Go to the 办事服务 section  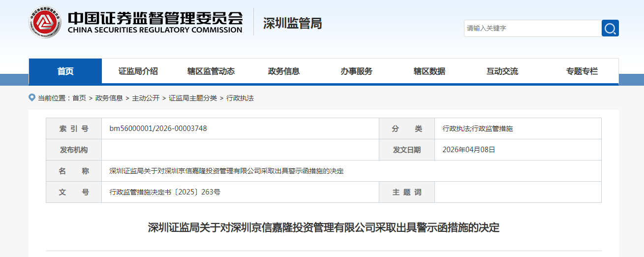pos(357,71)
